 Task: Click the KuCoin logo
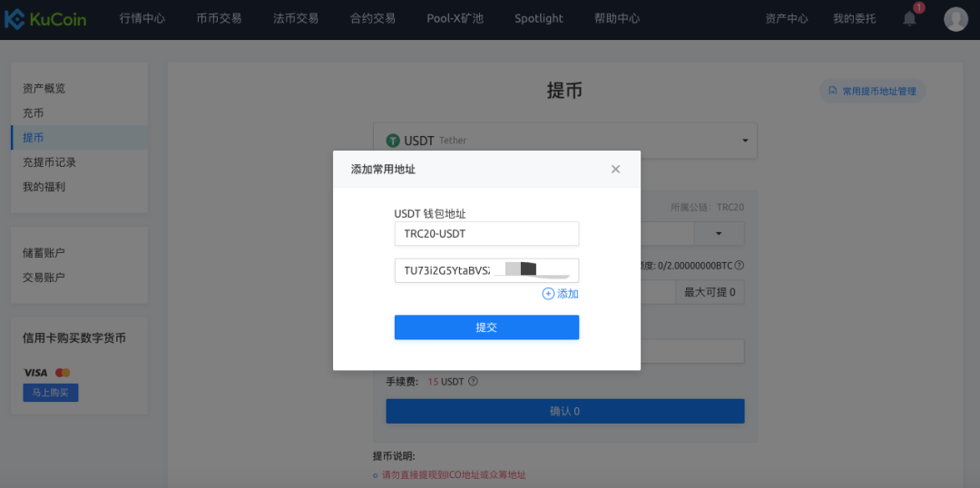44,19
